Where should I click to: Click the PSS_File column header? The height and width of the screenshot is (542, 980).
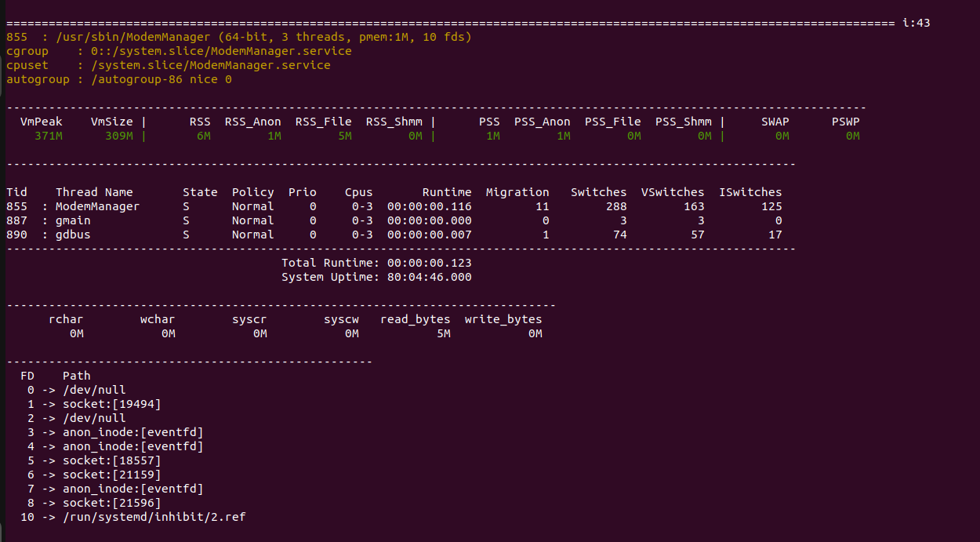613,122
